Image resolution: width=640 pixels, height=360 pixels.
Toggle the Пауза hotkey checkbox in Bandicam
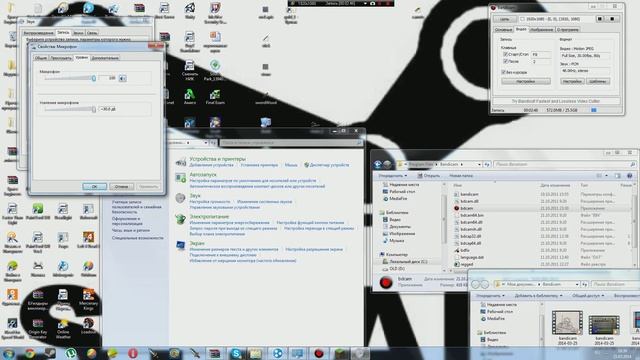click(x=505, y=62)
